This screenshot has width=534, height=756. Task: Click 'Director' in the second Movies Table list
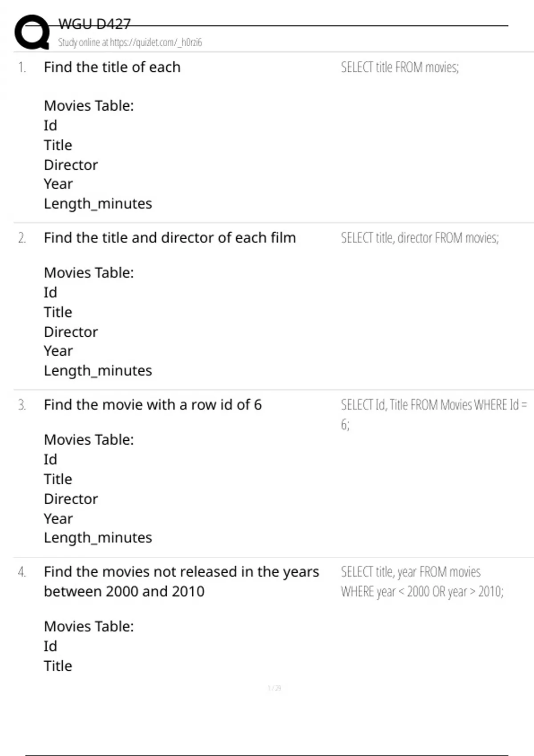[x=71, y=332]
